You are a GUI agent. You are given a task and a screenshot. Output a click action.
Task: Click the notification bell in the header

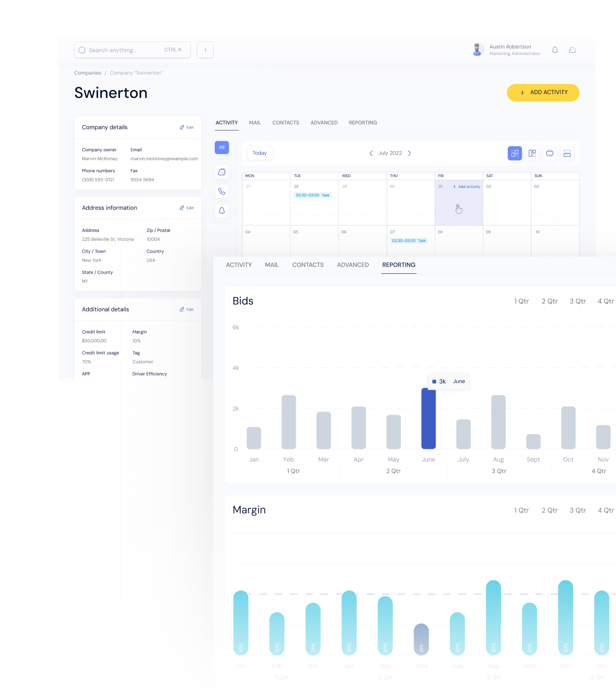pyautogui.click(x=555, y=50)
